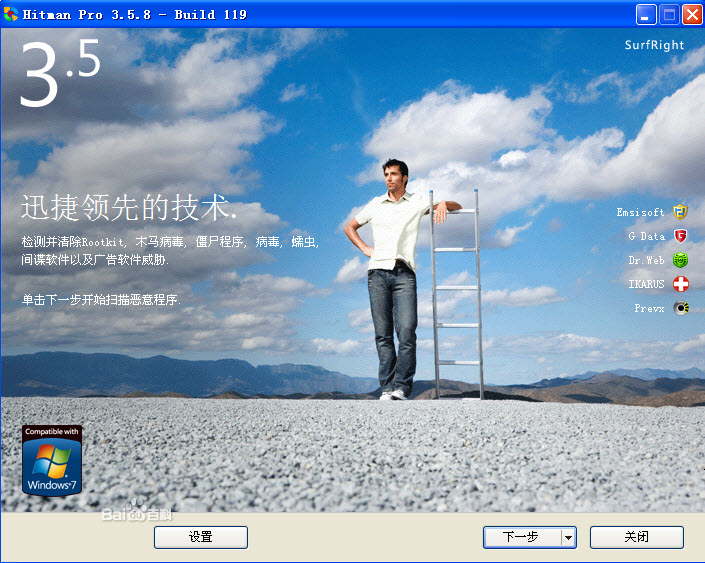Close the window with the red X
This screenshot has width=705, height=563.
(x=692, y=15)
